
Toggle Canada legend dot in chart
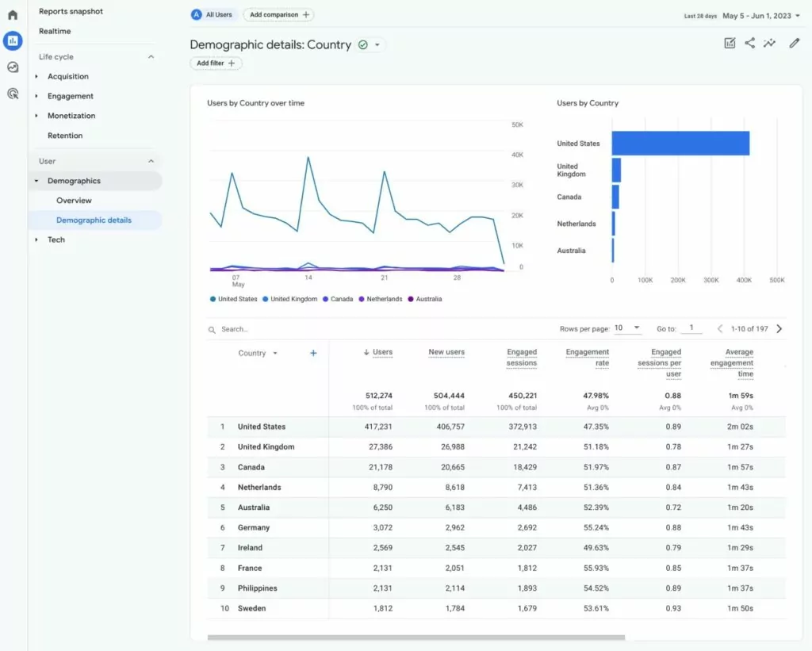pyautogui.click(x=325, y=300)
